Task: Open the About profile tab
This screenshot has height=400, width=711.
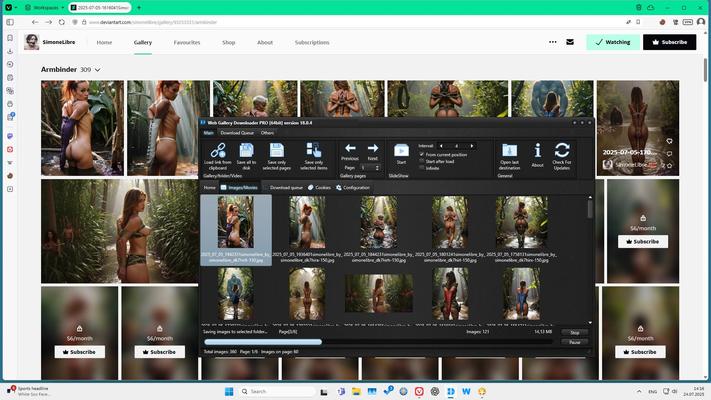Action: [265, 42]
